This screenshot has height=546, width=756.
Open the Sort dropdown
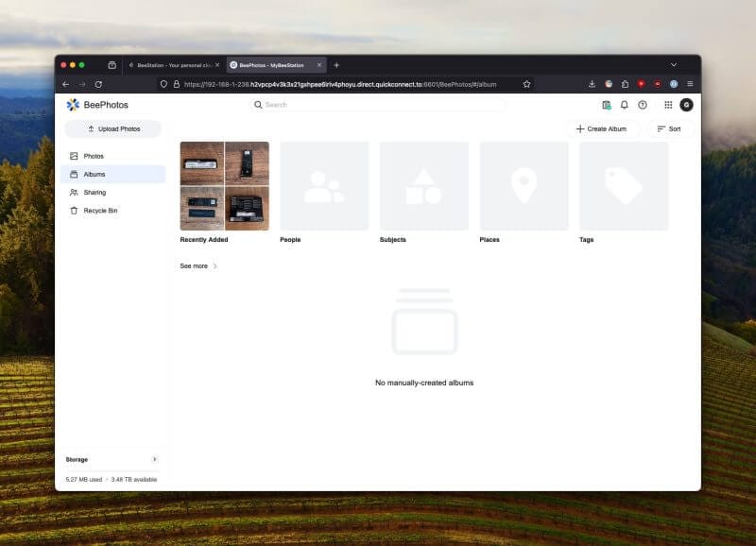pyautogui.click(x=671, y=128)
